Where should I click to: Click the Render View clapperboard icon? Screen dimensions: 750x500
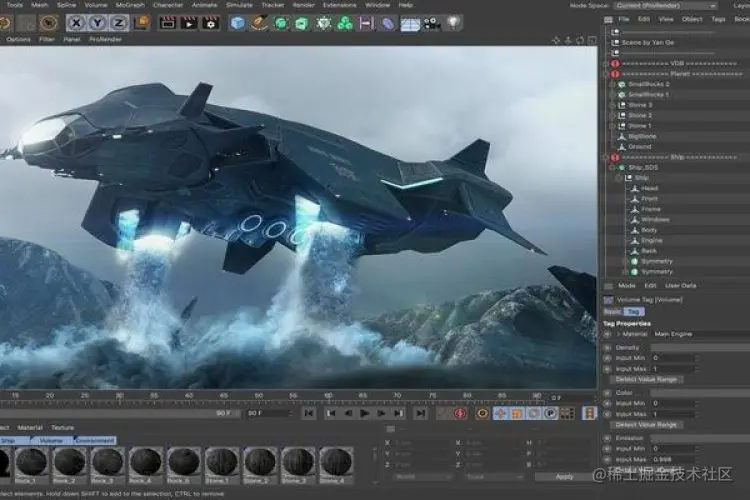click(x=167, y=23)
